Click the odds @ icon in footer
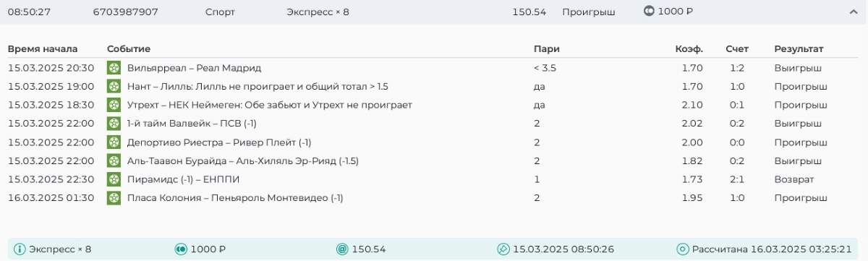Viewport: 868px width, 261px height. (342, 249)
